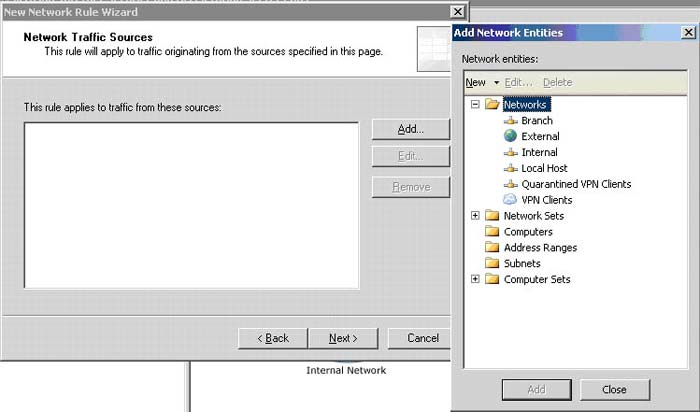The width and height of the screenshot is (700, 412).
Task: Select the Computer Sets label
Action: coord(537,279)
